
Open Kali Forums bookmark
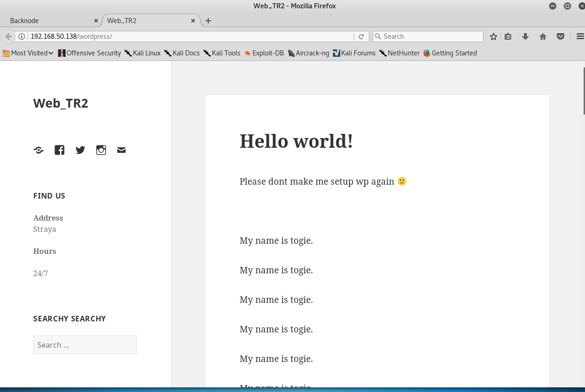pyautogui.click(x=354, y=53)
